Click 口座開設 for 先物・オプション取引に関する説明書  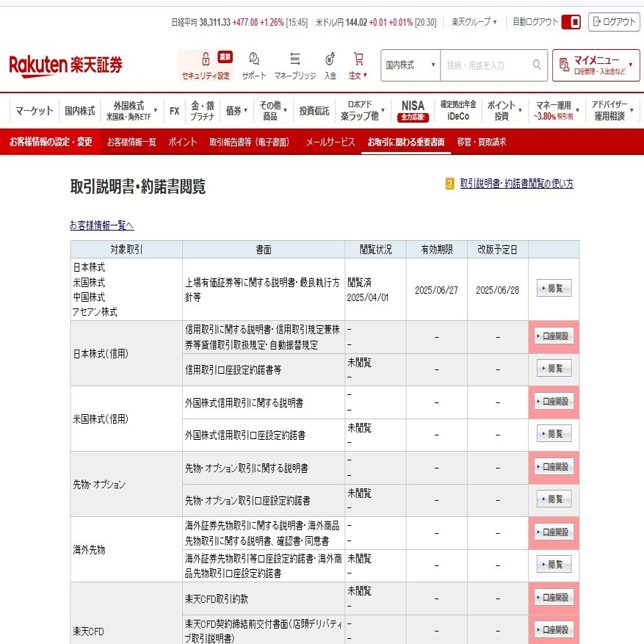coord(554,466)
